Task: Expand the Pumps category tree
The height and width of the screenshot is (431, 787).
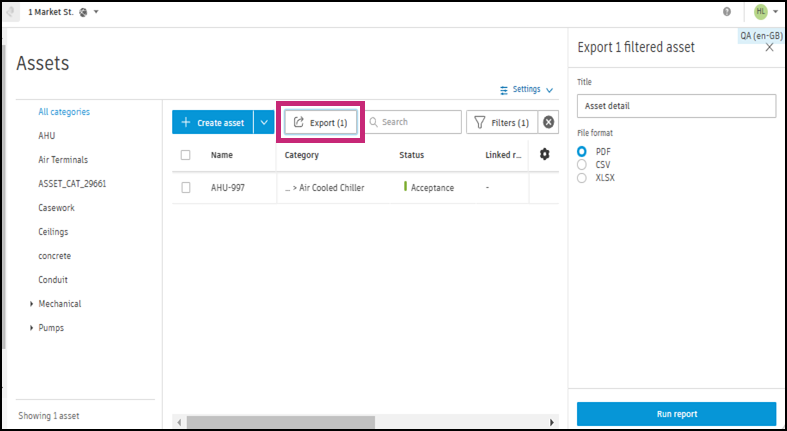Action: [32, 328]
